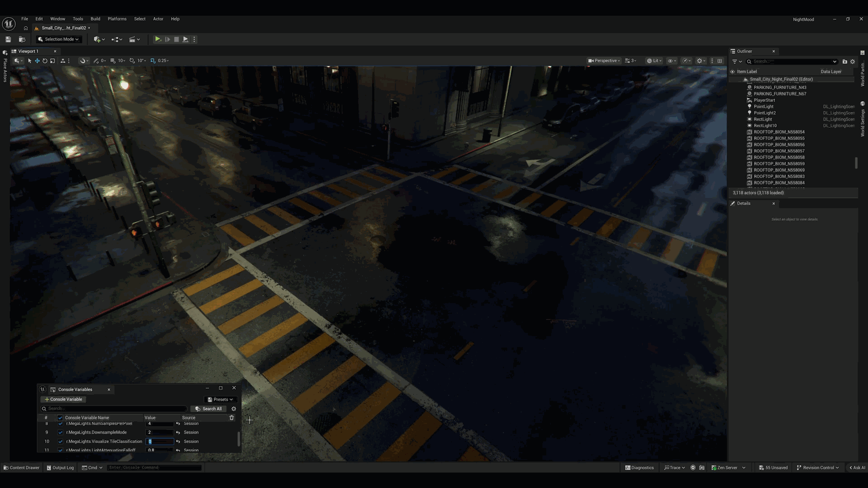Open the Selection Mode dropdown
Viewport: 868px width, 488px height.
pos(59,39)
